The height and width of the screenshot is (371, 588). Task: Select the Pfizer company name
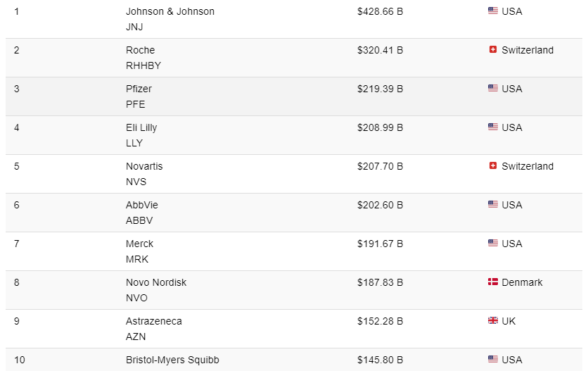[139, 89]
